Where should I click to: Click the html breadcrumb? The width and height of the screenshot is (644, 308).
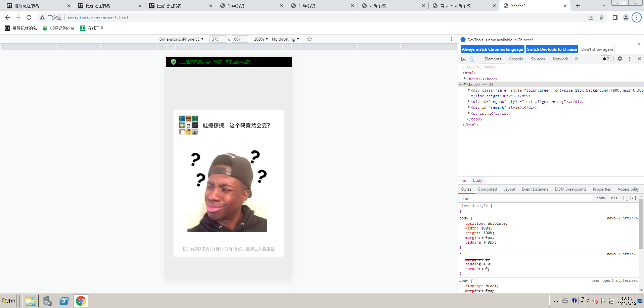click(x=464, y=180)
